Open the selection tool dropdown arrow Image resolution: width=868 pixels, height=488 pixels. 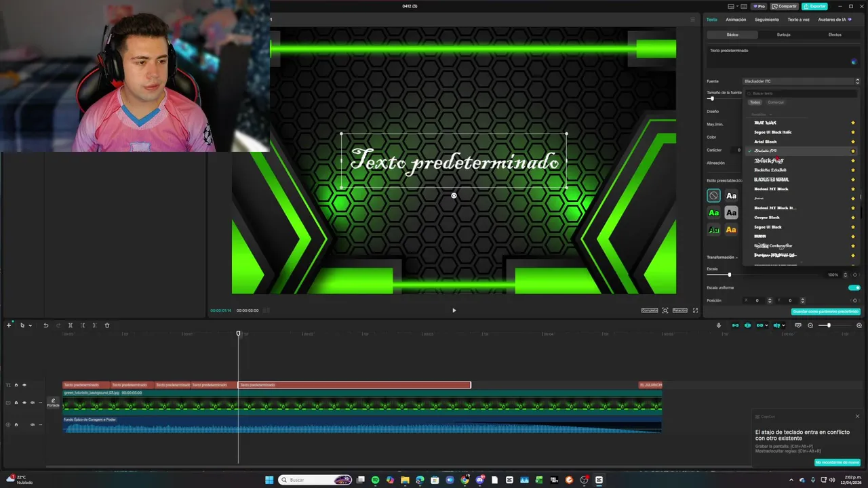pyautogui.click(x=30, y=326)
